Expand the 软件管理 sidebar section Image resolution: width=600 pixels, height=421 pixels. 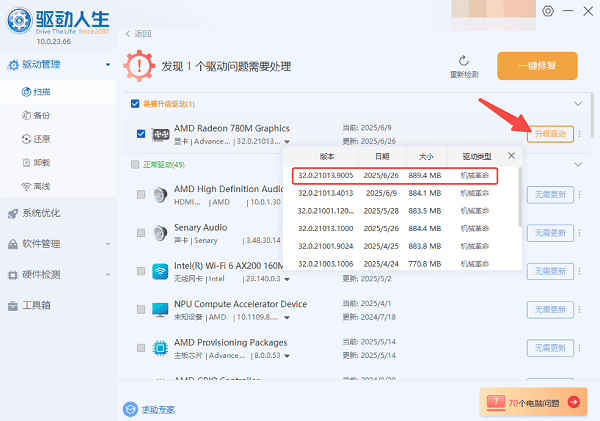click(107, 243)
